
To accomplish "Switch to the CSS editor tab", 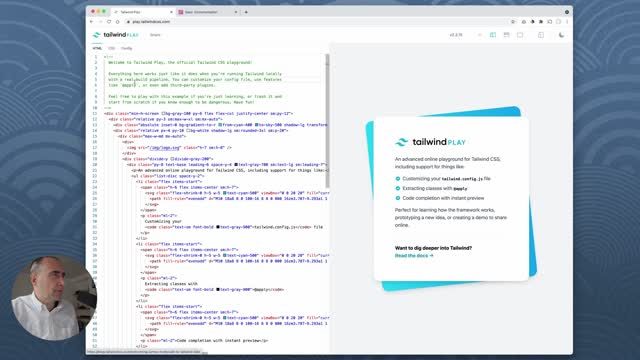I will [111, 48].
